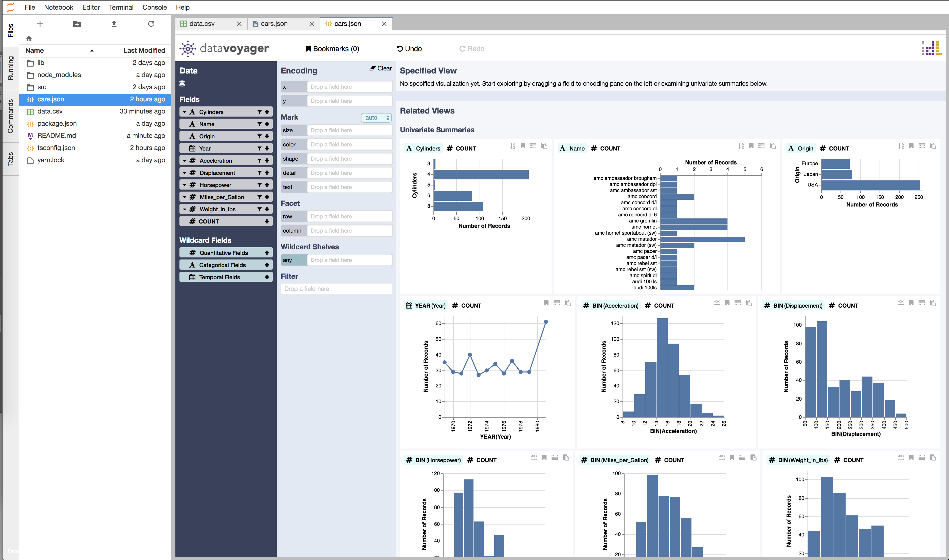Click the upload files icon

click(x=114, y=24)
